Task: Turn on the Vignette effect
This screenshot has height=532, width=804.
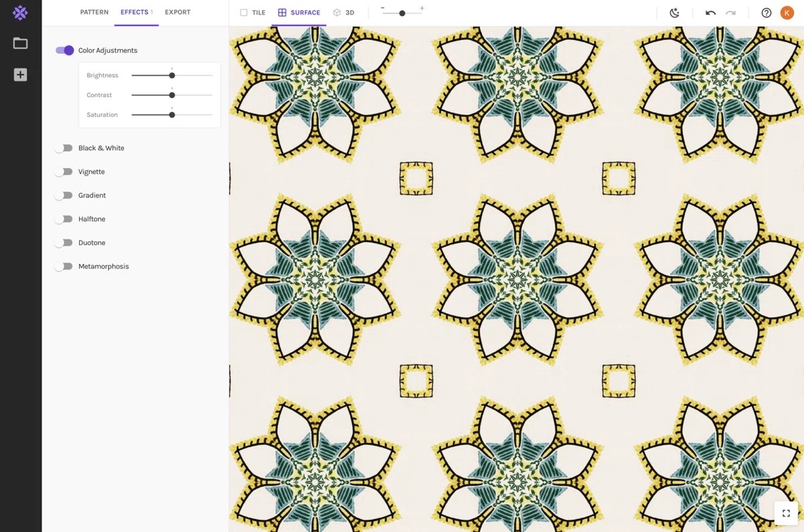Action: [x=64, y=172]
